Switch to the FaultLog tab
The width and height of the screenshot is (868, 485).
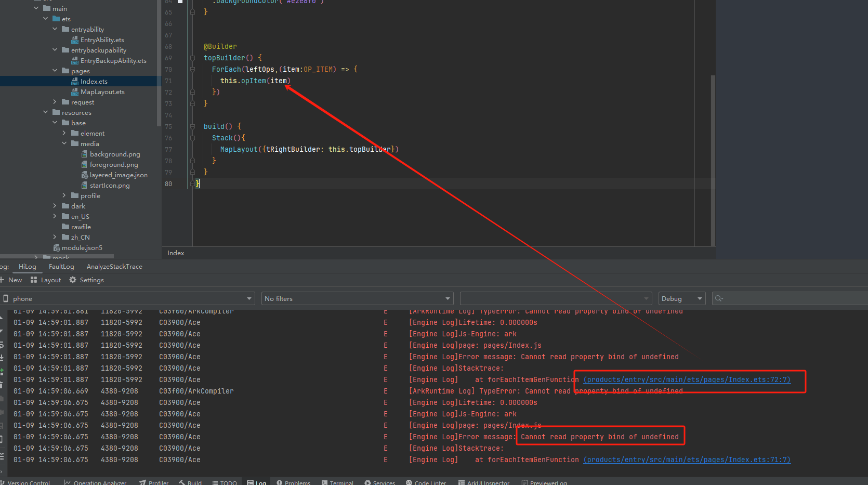pos(61,267)
